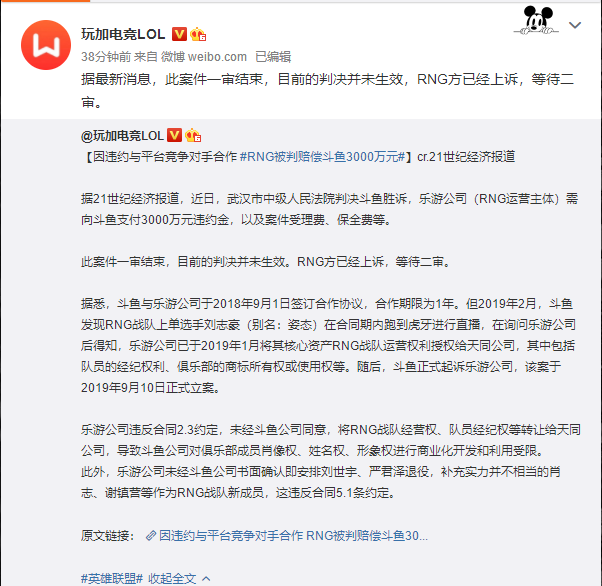
Task: Open the 38分钟前 timestamp link
Action: [x=106, y=57]
